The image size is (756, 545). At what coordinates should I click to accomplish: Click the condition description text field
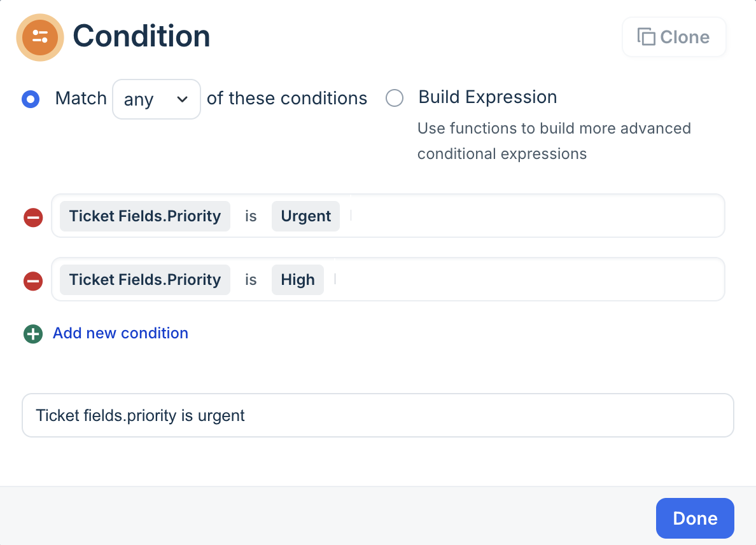[377, 415]
